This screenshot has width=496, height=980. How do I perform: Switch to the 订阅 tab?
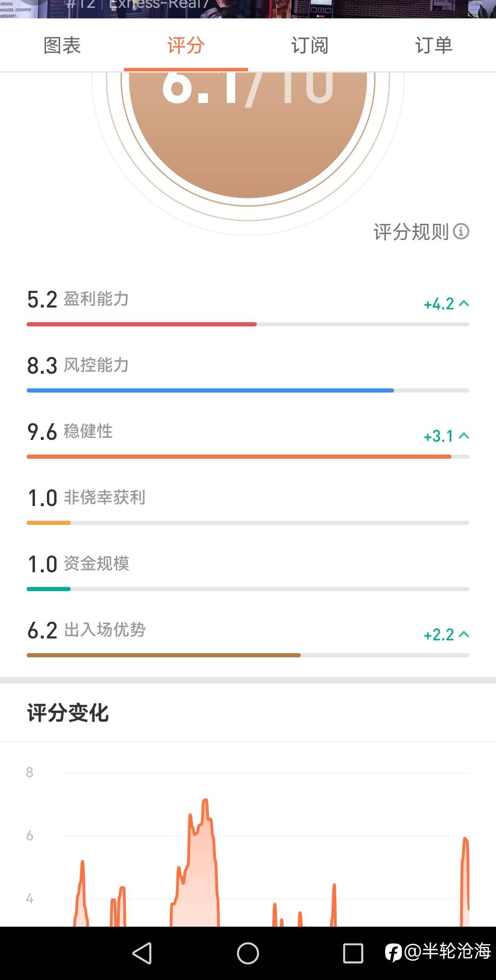tap(310, 46)
